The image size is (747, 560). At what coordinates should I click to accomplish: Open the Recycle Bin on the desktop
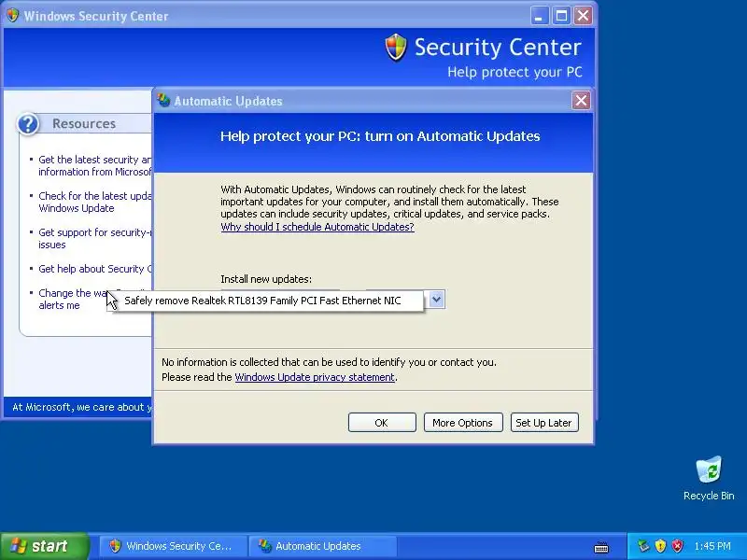pyautogui.click(x=709, y=478)
